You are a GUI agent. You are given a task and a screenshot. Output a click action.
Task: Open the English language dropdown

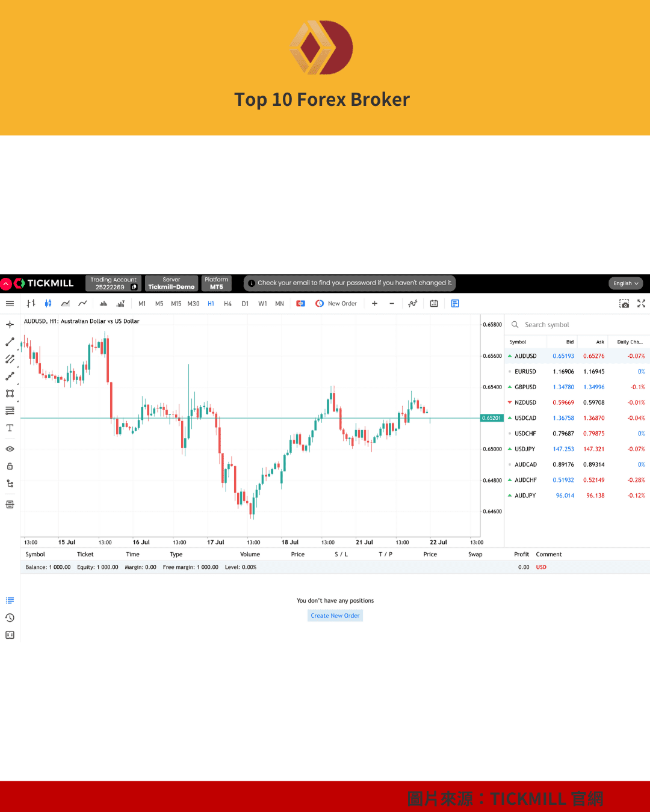625,283
